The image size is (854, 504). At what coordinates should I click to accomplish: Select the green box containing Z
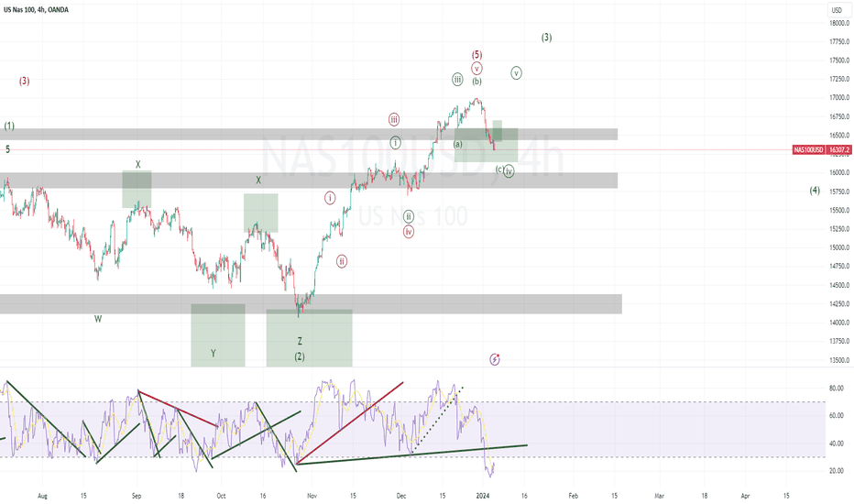click(x=310, y=338)
